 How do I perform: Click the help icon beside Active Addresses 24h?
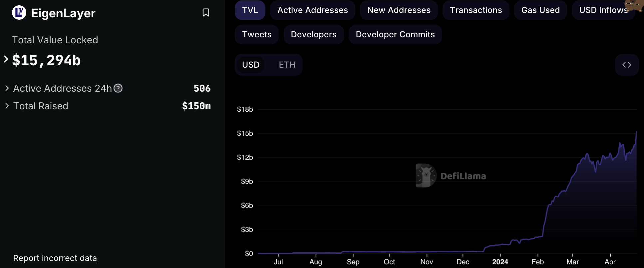tap(118, 88)
